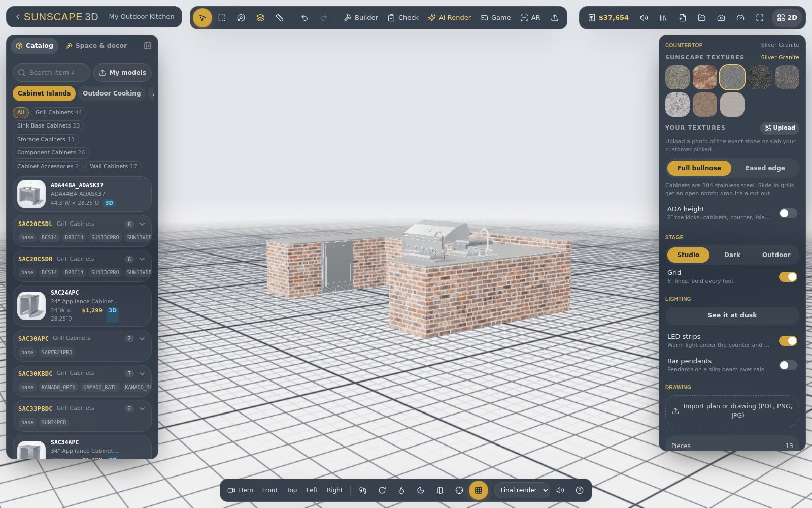Enable Bar pendants toggle

[788, 365]
